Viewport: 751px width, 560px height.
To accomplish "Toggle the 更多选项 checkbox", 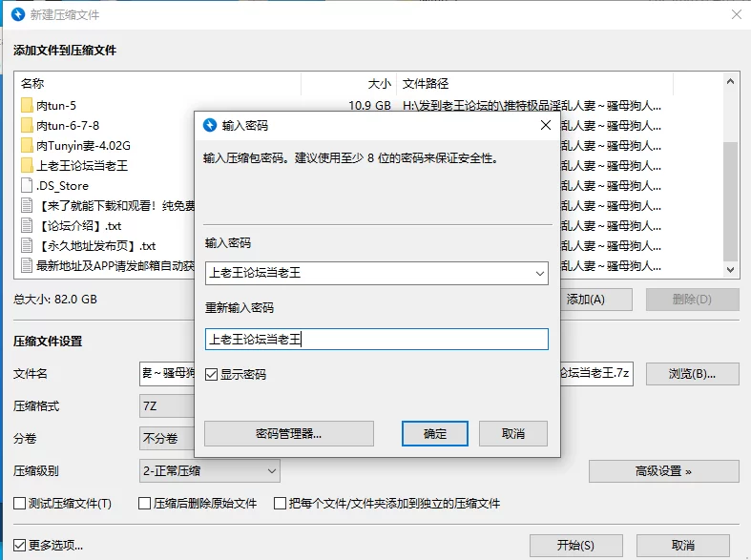I will 20,545.
